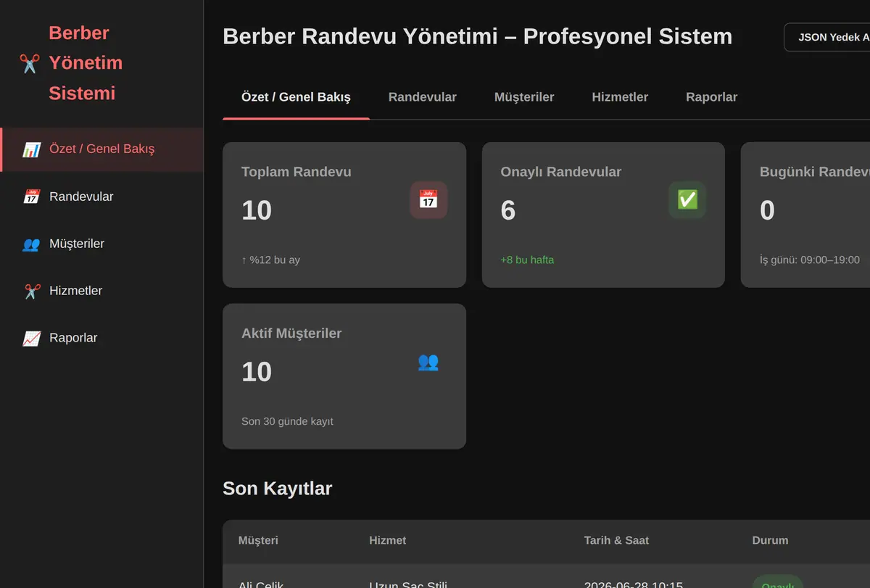Go to Müşteriler in the sidebar
This screenshot has height=588, width=870.
[102, 244]
